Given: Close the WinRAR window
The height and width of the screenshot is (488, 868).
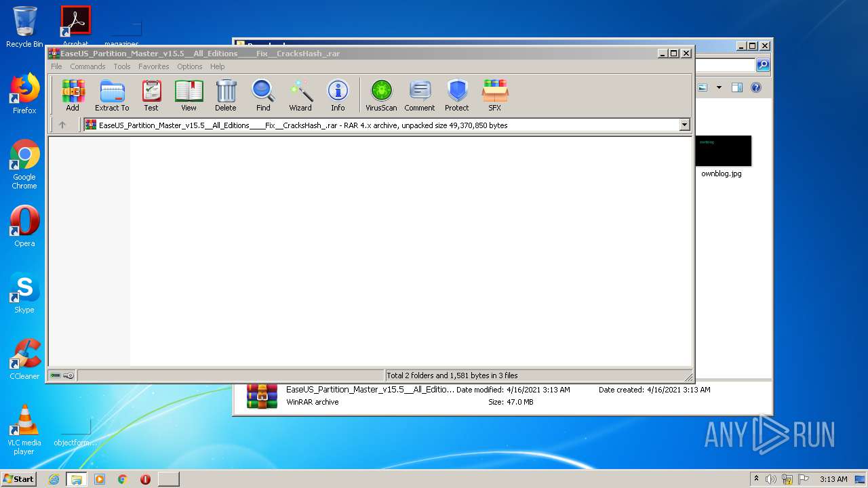Looking at the screenshot, I should click(x=686, y=53).
